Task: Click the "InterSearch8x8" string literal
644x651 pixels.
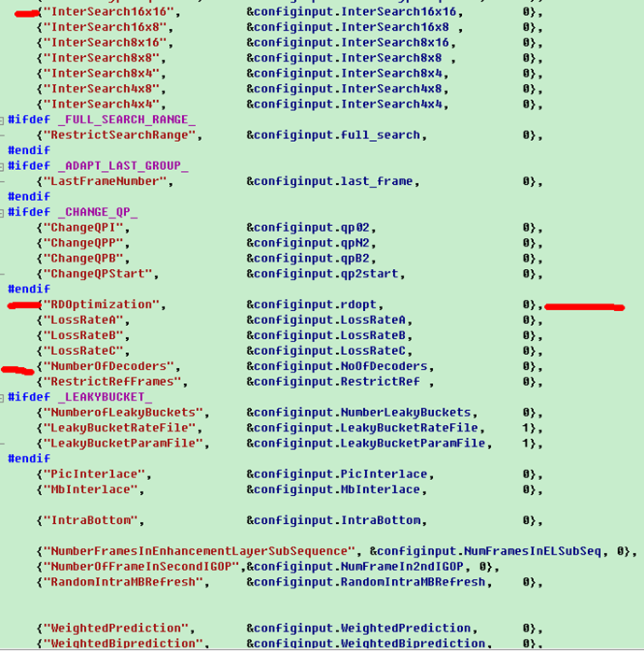Action: pos(101,58)
